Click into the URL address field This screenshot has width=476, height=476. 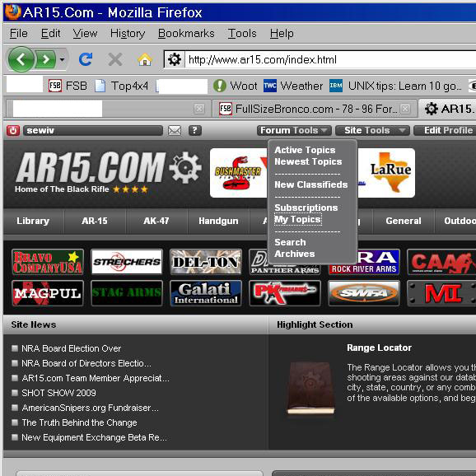point(331,59)
